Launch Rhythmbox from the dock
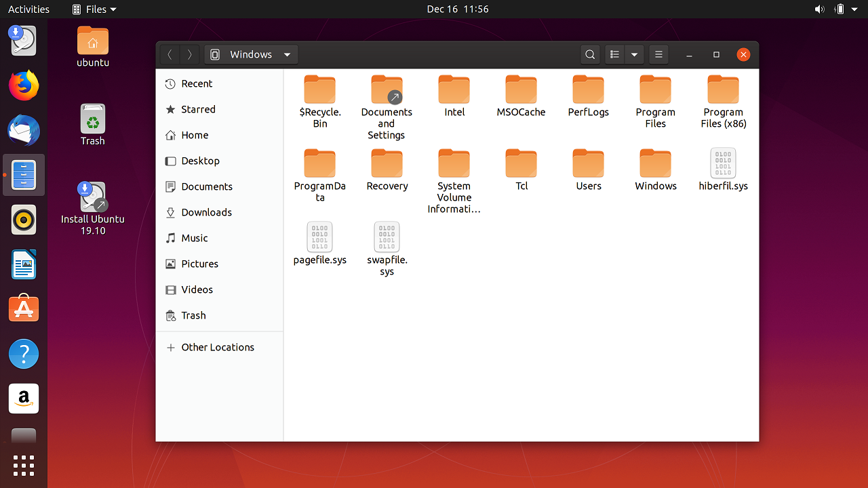The width and height of the screenshot is (868, 488). [x=24, y=220]
